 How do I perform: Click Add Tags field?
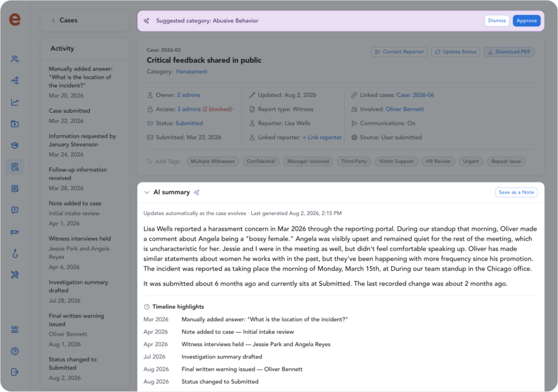pos(163,161)
